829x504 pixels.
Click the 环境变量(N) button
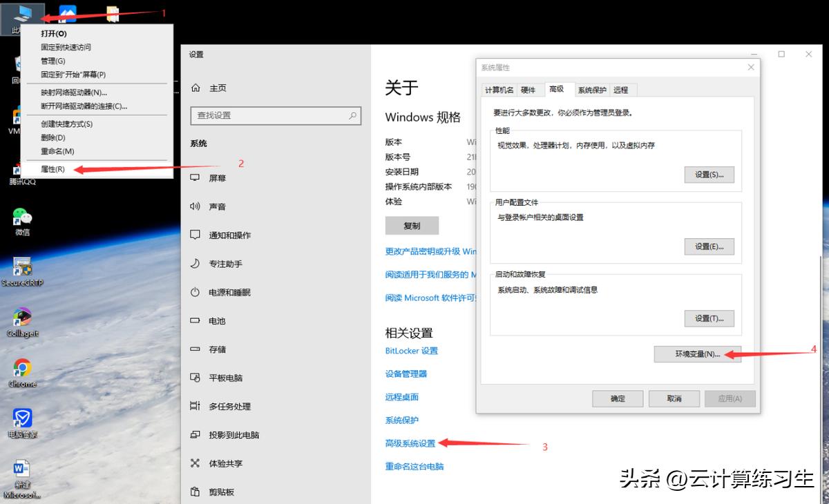[697, 354]
